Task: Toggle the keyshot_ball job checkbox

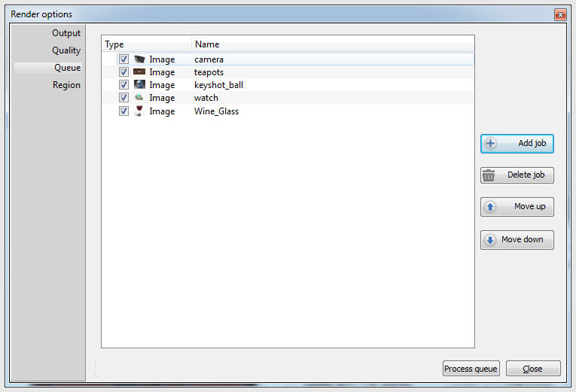Action: click(x=123, y=85)
